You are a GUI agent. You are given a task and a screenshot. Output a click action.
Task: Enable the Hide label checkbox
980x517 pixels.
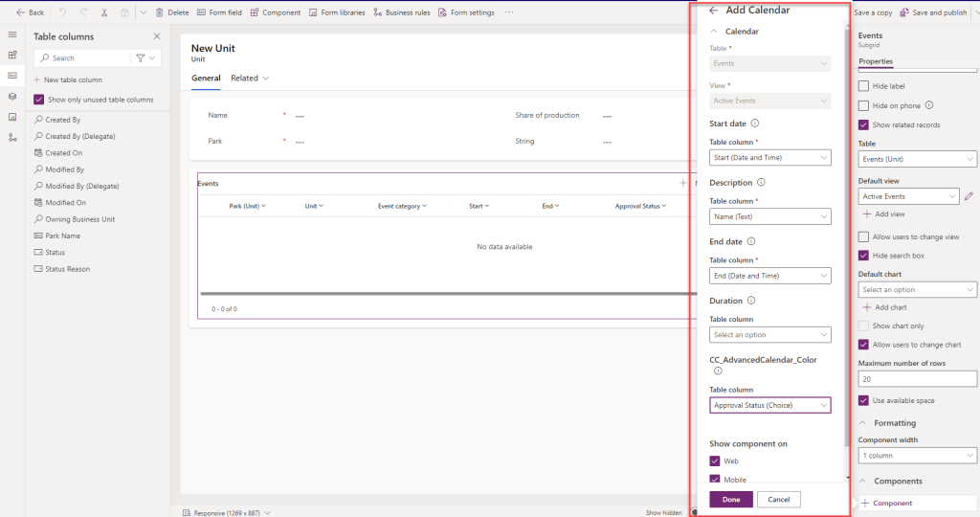click(x=864, y=86)
